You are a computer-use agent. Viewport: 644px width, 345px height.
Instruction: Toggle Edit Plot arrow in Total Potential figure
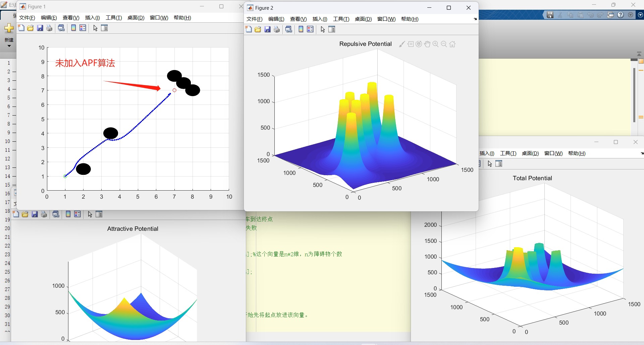(x=490, y=164)
